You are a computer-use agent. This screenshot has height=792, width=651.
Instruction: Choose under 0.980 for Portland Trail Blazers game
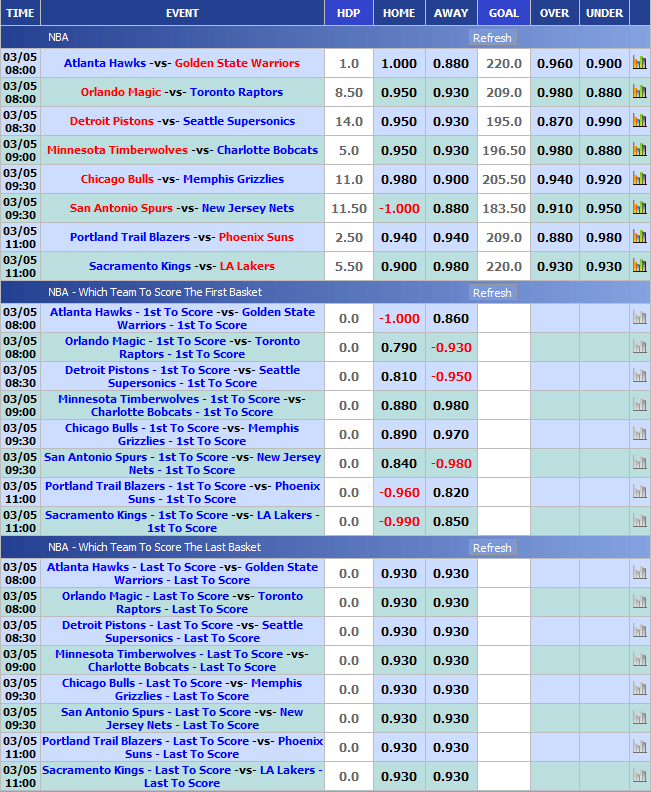[x=604, y=237]
